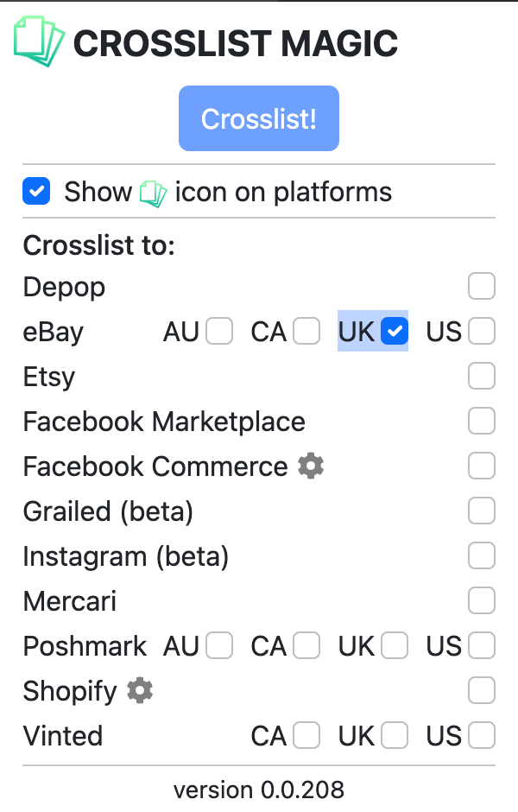Check Facebook Marketplace crosslisting
Screen dimensions: 518x812
click(481, 421)
